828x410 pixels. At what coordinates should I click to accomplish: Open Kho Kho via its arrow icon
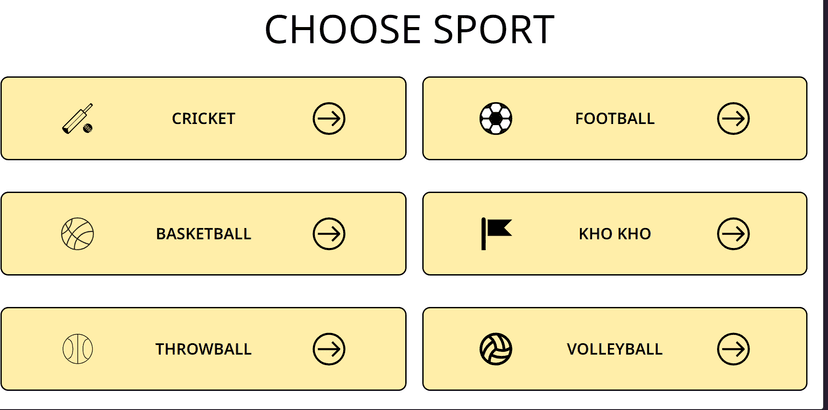[733, 234]
